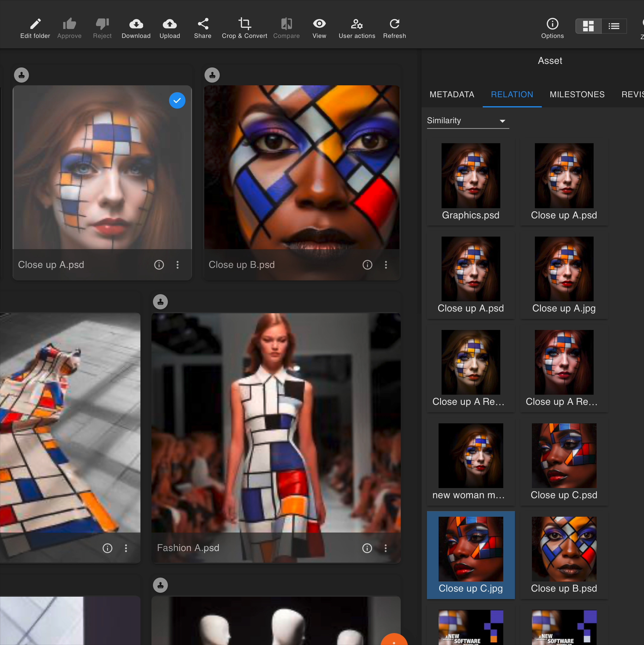Open more menu for Close up A.psd card
Image resolution: width=644 pixels, height=645 pixels.
pyautogui.click(x=177, y=265)
